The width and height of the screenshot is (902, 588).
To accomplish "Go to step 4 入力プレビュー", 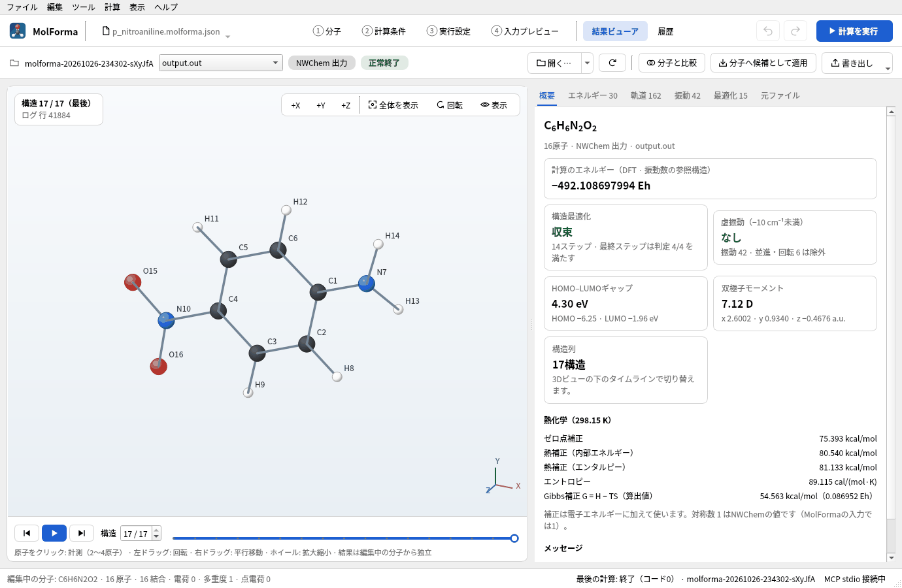I will (x=525, y=31).
